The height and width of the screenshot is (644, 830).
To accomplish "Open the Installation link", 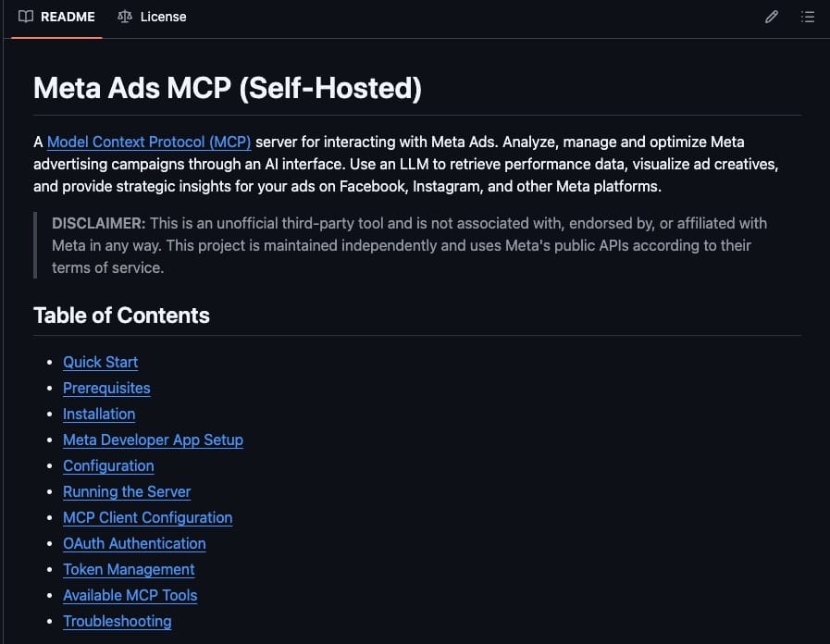I will coord(99,414).
